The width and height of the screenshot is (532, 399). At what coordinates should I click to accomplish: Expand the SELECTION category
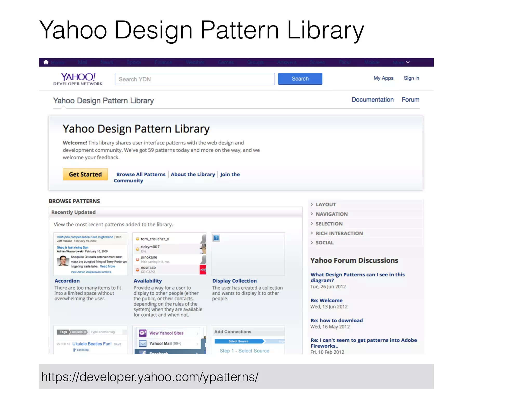(x=366, y=224)
